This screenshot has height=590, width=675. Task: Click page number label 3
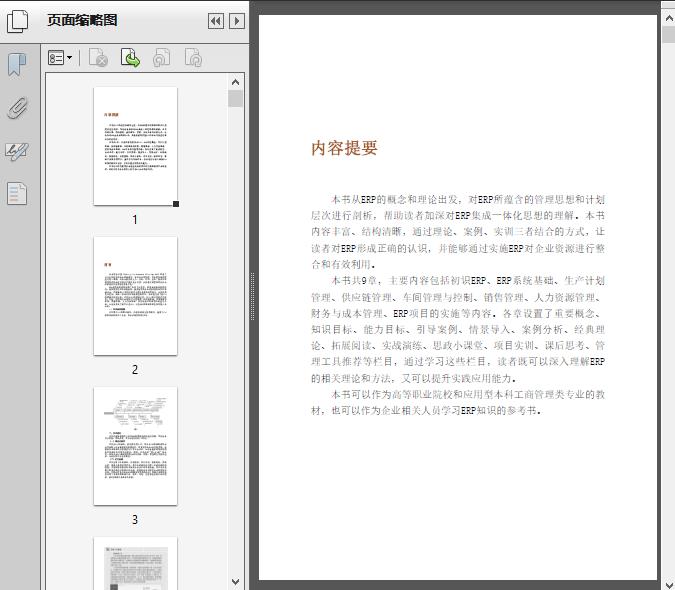point(135,520)
